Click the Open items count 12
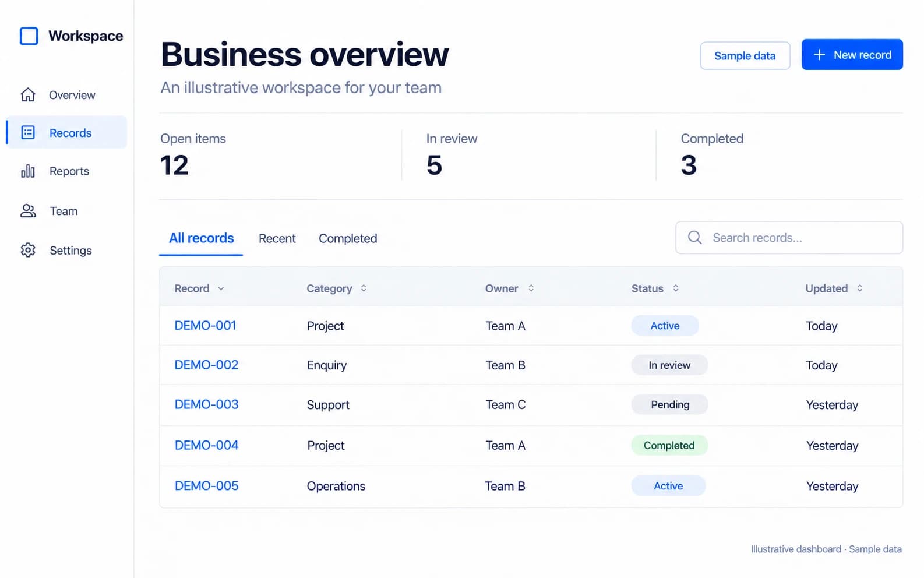The image size is (924, 578). [174, 165]
